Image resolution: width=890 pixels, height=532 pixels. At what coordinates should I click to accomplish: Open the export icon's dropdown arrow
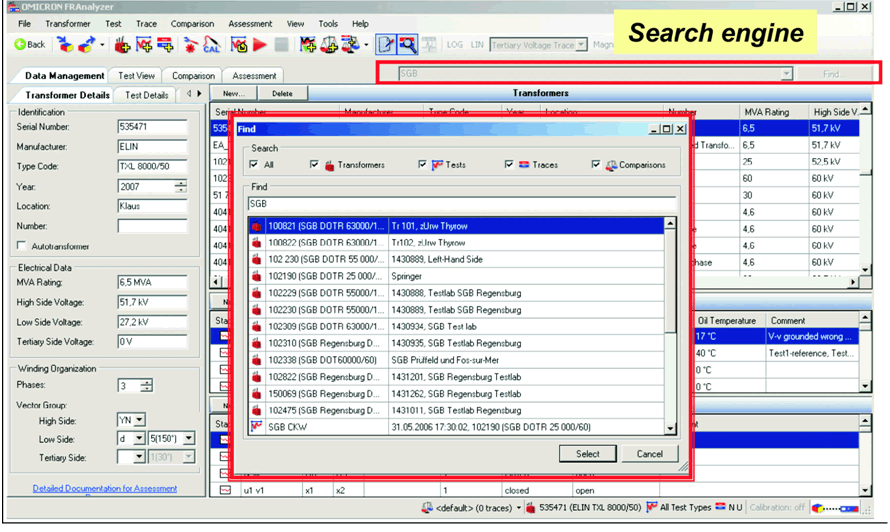tap(102, 45)
